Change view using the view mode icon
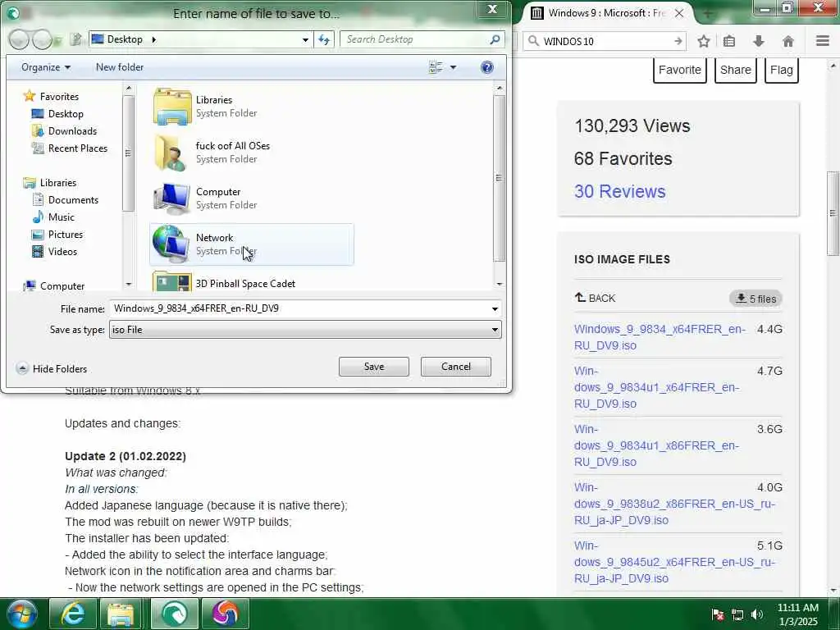Image resolution: width=840 pixels, height=630 pixels. (436, 67)
